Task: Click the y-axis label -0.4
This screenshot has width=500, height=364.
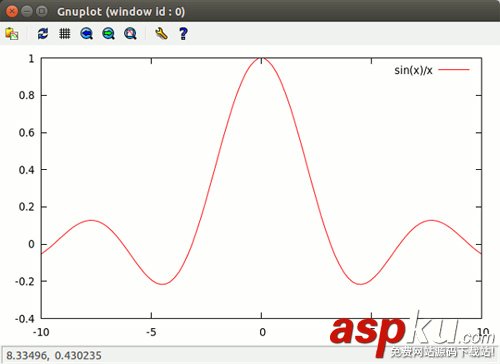Action: coord(25,319)
